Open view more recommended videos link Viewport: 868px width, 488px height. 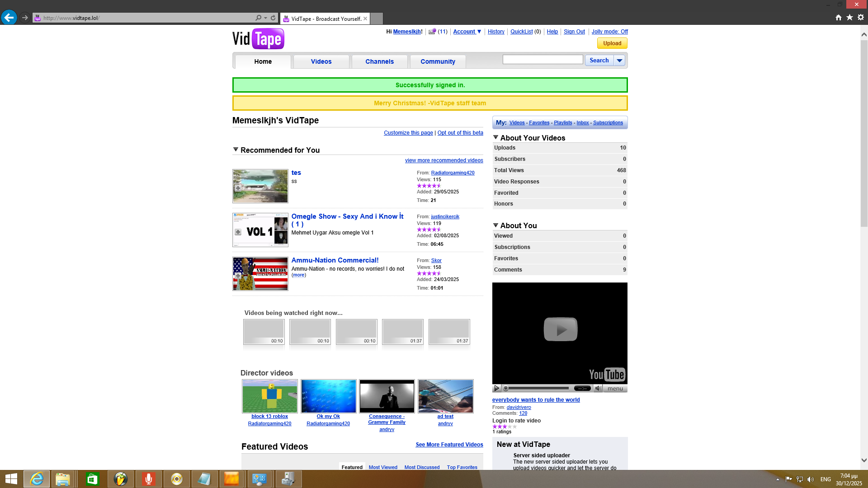443,160
